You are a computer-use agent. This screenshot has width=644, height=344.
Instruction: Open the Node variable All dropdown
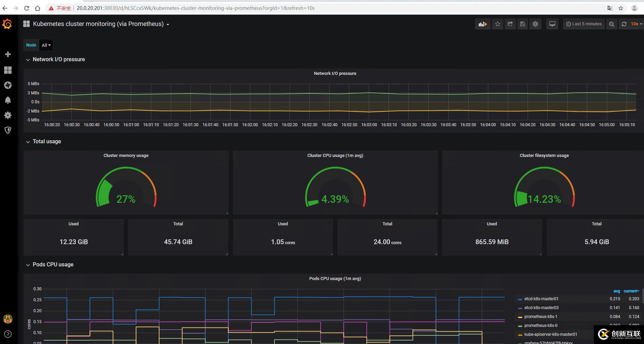click(x=46, y=45)
